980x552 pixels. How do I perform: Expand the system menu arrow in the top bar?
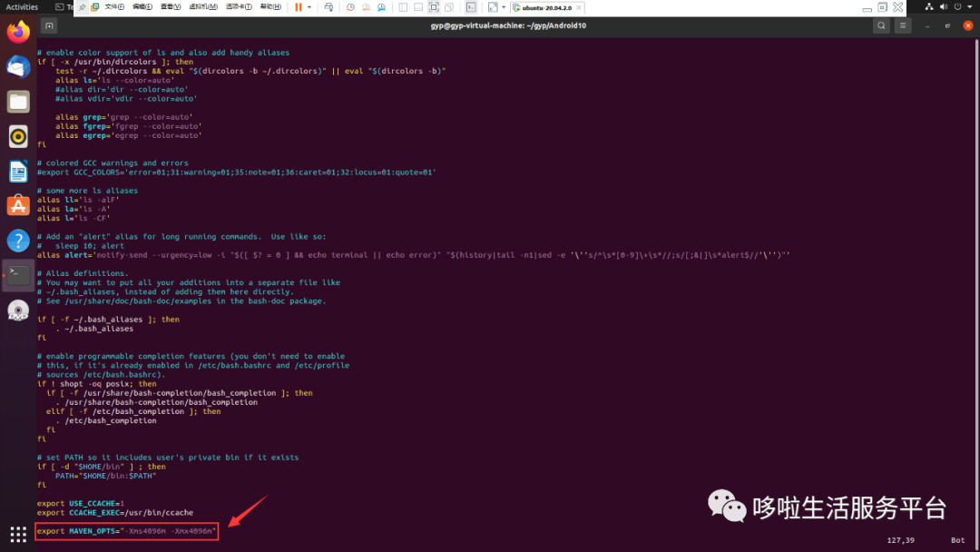(x=970, y=7)
